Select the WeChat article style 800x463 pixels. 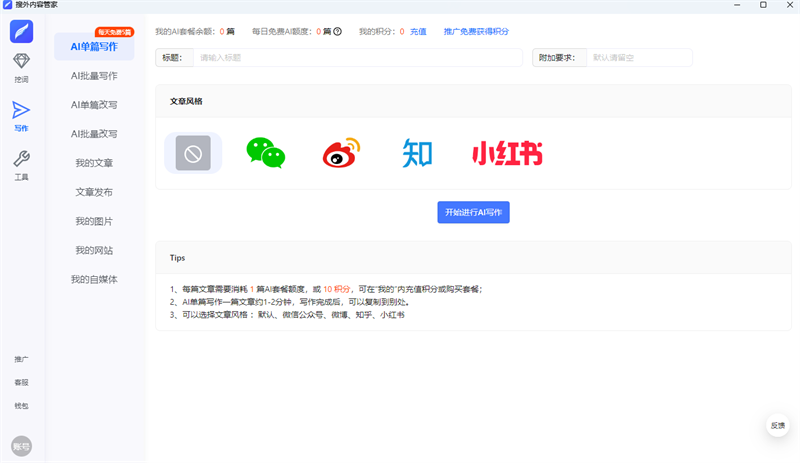266,153
